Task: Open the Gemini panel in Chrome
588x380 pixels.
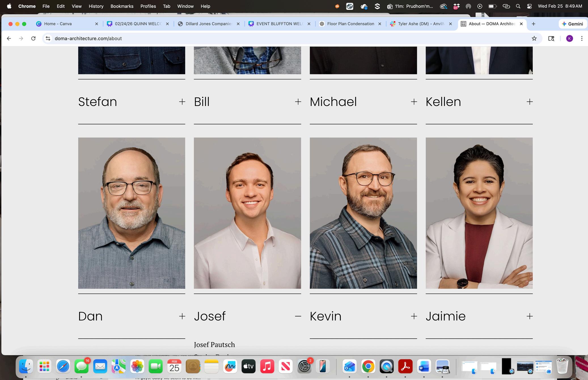Action: coord(572,24)
